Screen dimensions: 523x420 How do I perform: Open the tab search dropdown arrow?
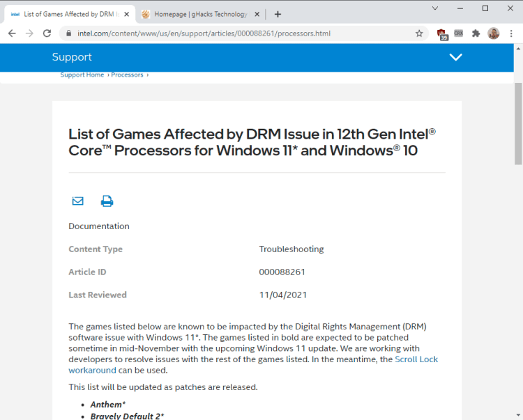(435, 8)
